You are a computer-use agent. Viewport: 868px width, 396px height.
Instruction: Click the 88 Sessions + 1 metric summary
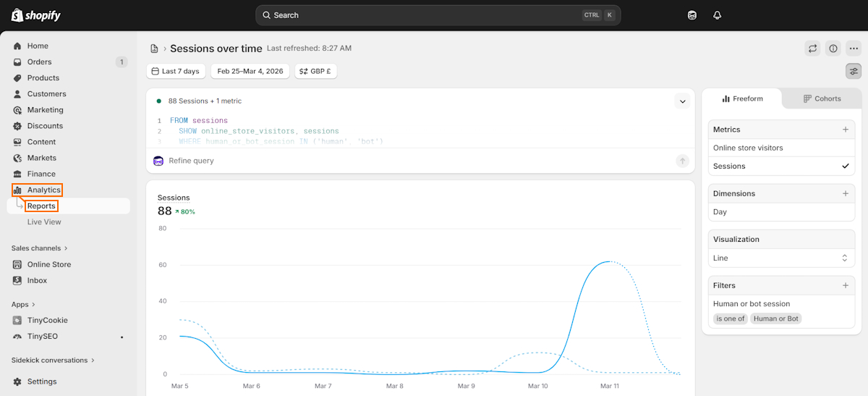click(x=205, y=101)
